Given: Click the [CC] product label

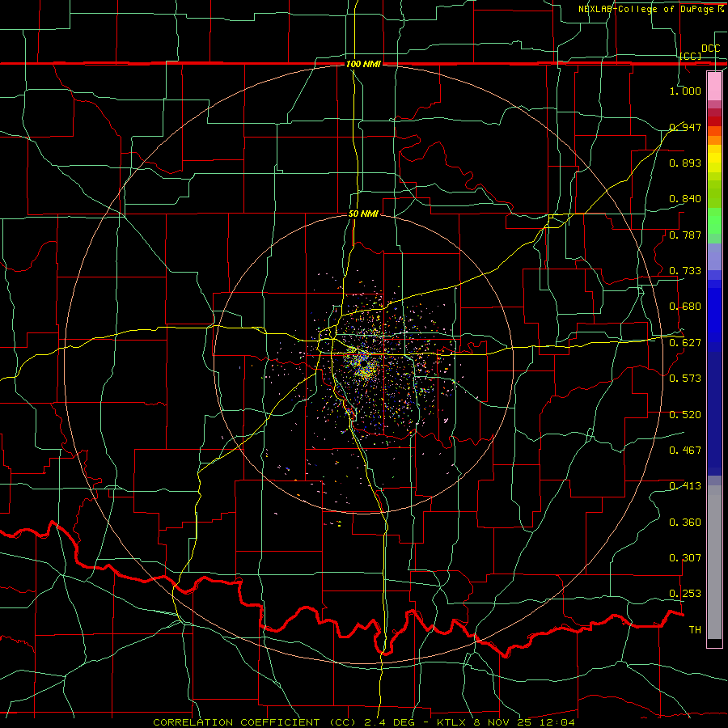Looking at the screenshot, I should [x=691, y=56].
